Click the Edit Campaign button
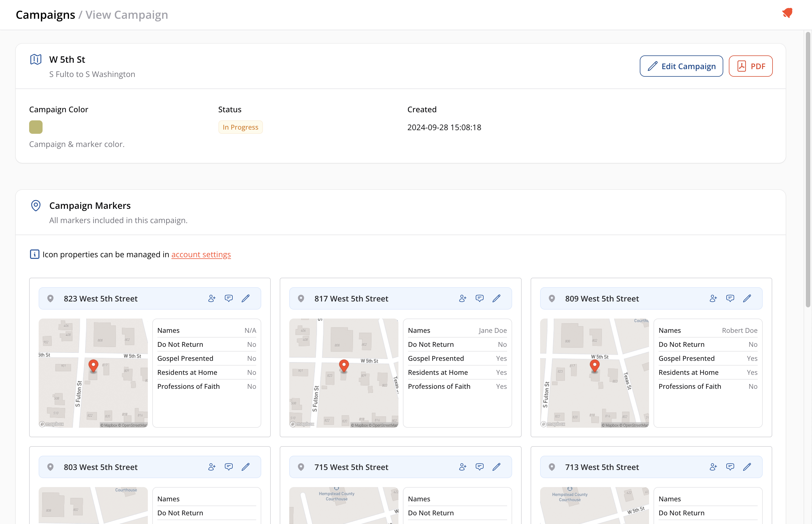Viewport: 812px width, 524px height. pyautogui.click(x=681, y=66)
